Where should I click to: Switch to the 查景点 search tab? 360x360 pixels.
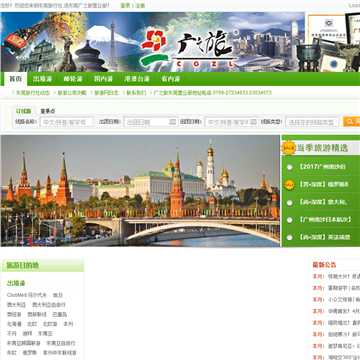(x=48, y=111)
